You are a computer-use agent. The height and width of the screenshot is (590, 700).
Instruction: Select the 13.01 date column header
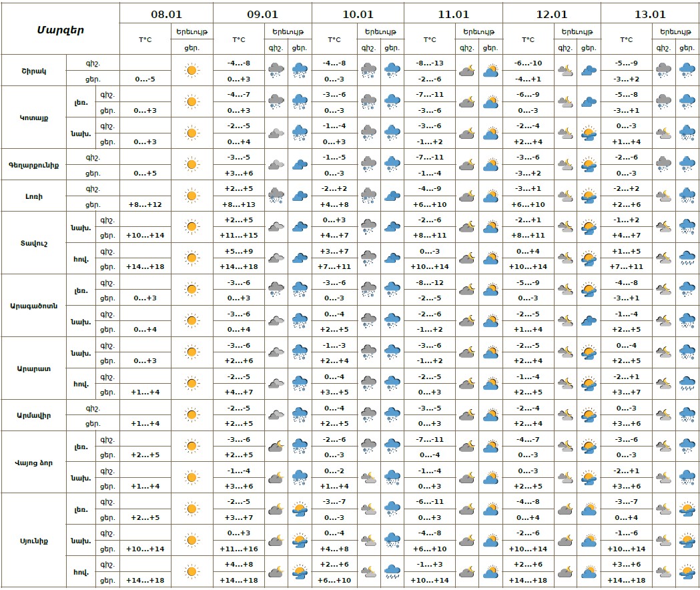point(650,13)
